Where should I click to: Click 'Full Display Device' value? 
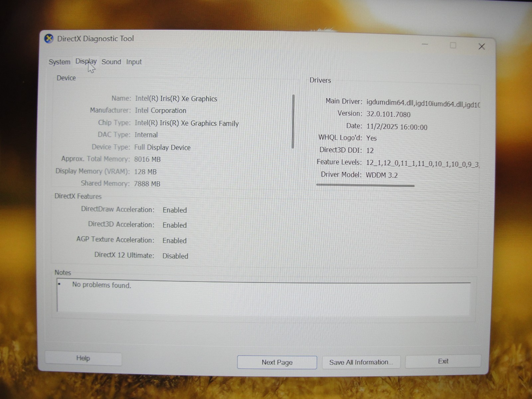tap(162, 147)
